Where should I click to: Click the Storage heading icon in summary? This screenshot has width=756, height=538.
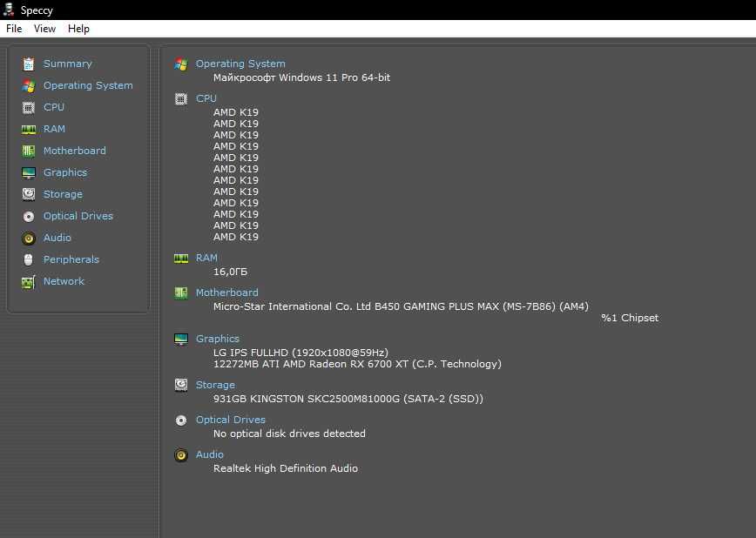point(181,385)
